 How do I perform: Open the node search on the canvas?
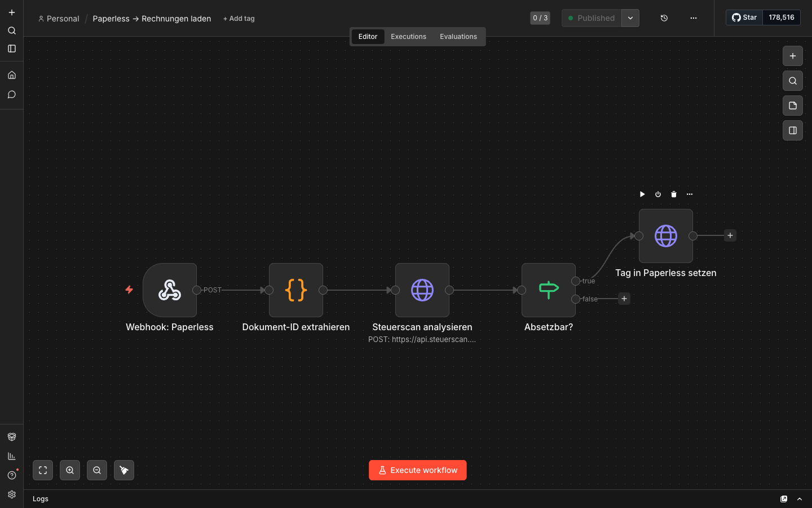pyautogui.click(x=792, y=81)
